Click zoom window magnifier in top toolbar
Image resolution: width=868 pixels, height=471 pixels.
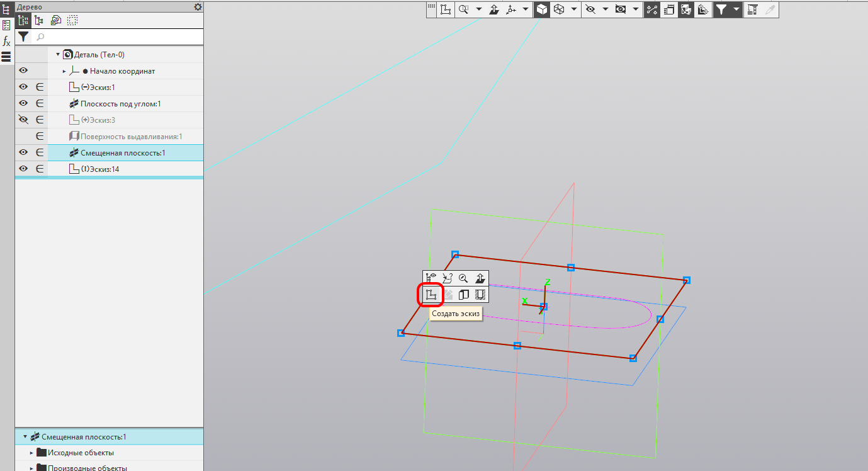[465, 9]
